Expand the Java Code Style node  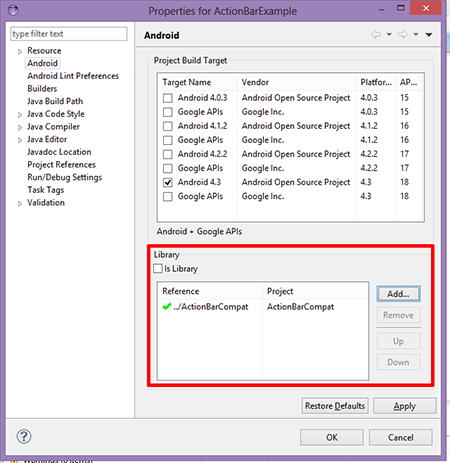coord(20,115)
